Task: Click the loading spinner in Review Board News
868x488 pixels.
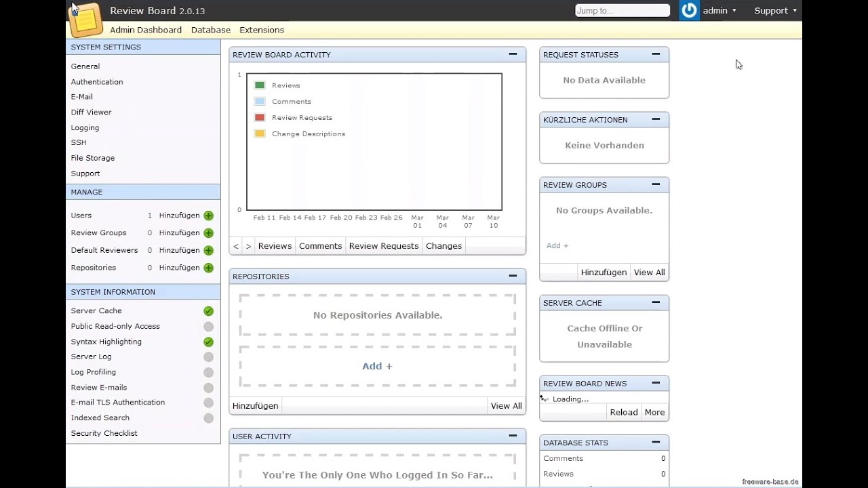Action: (x=545, y=399)
